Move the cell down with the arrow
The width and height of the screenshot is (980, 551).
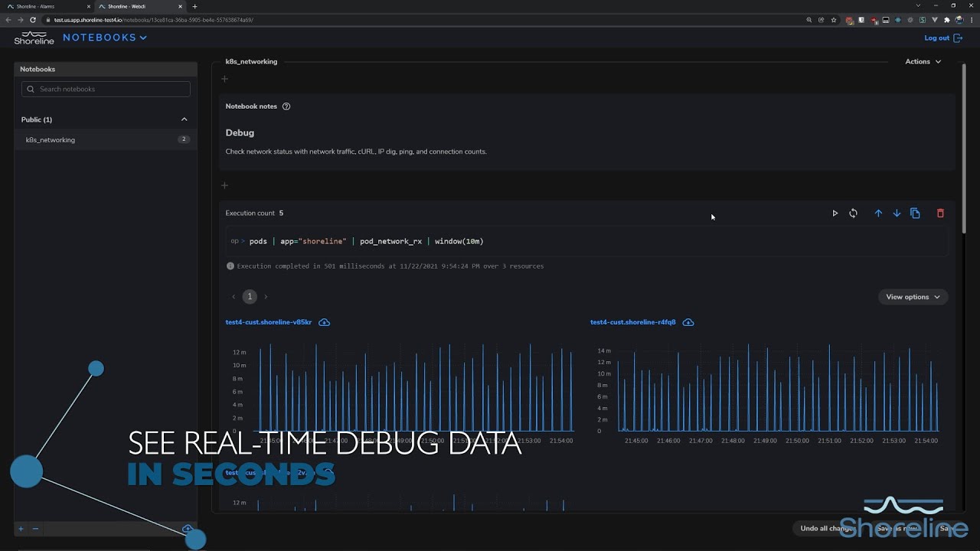click(897, 214)
